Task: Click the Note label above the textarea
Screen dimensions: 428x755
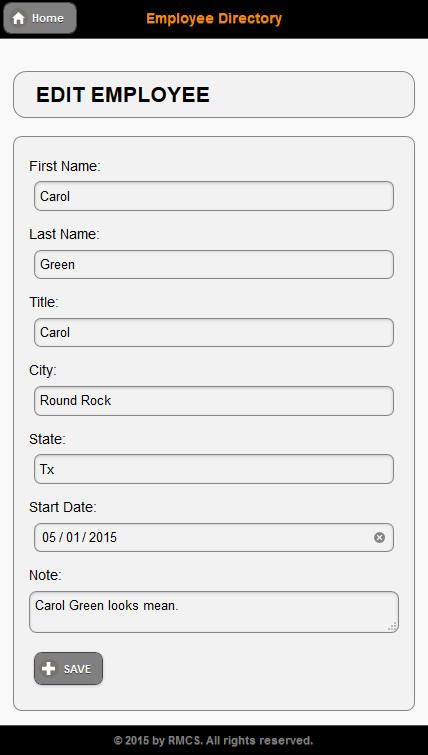Action: click(45, 575)
